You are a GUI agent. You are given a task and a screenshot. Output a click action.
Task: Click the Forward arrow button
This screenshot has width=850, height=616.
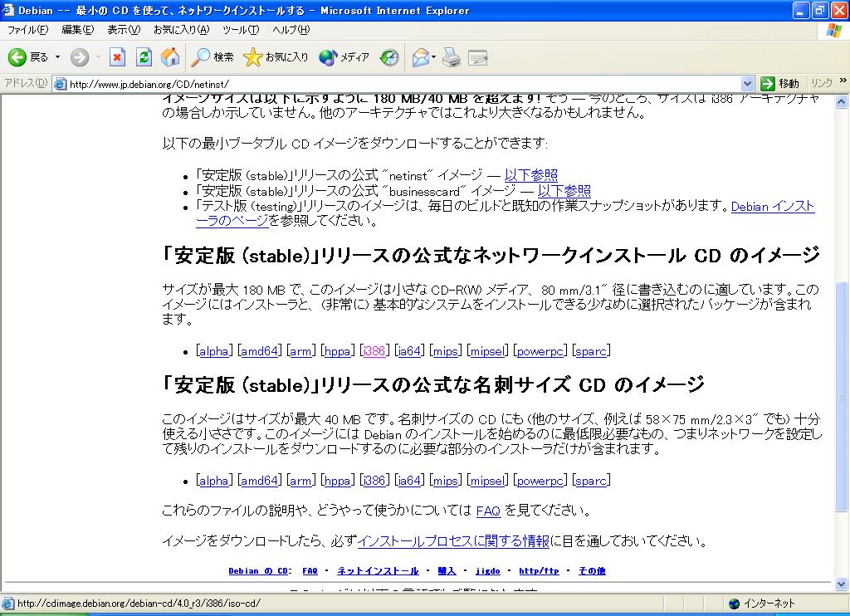pyautogui.click(x=80, y=57)
